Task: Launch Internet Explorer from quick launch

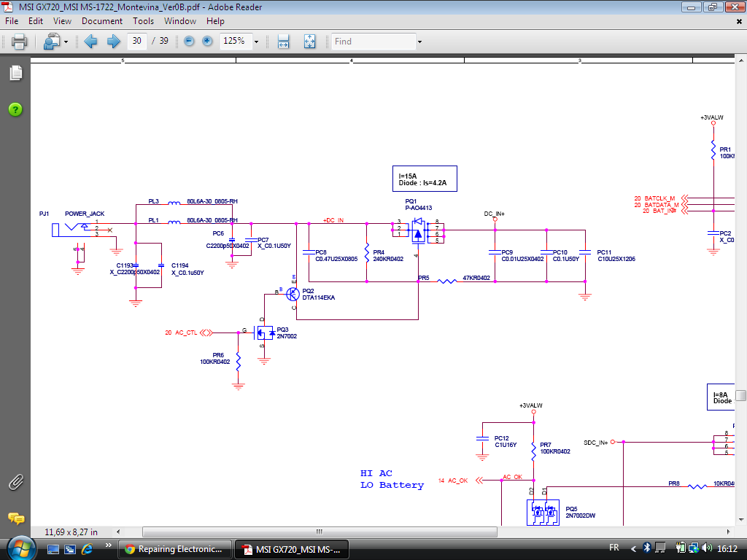Action: 88,550
